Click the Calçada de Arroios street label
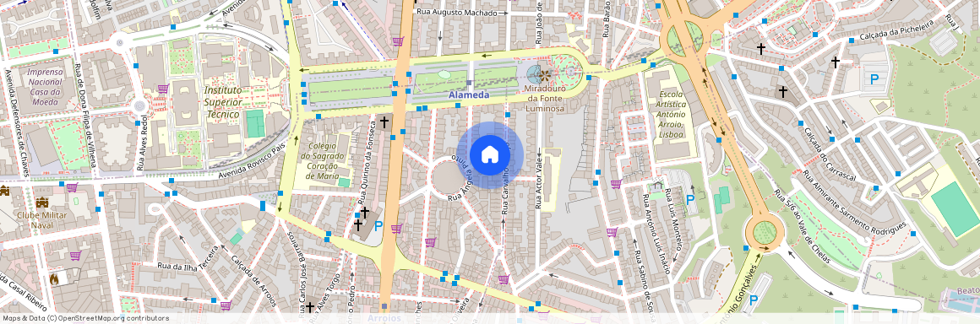This screenshot has width=980, height=324. [253, 282]
